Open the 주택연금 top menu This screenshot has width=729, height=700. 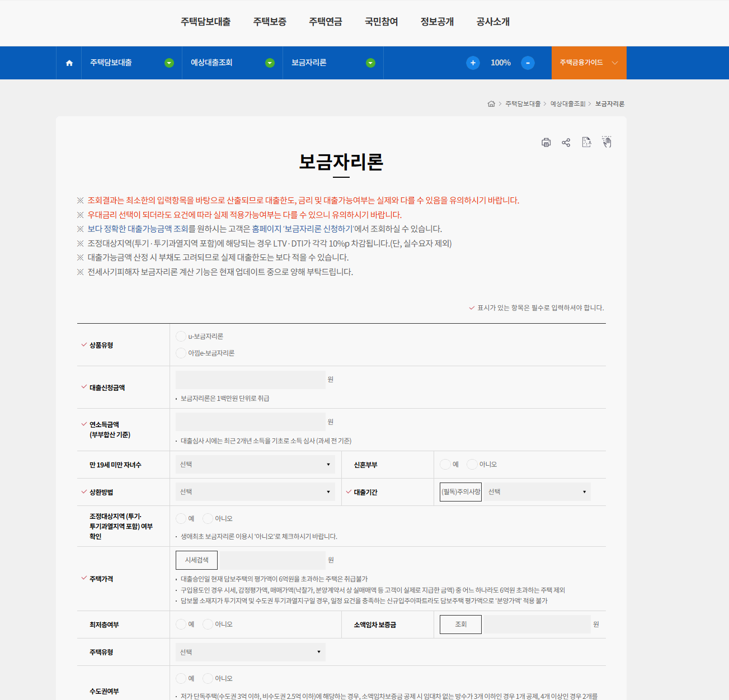324,21
